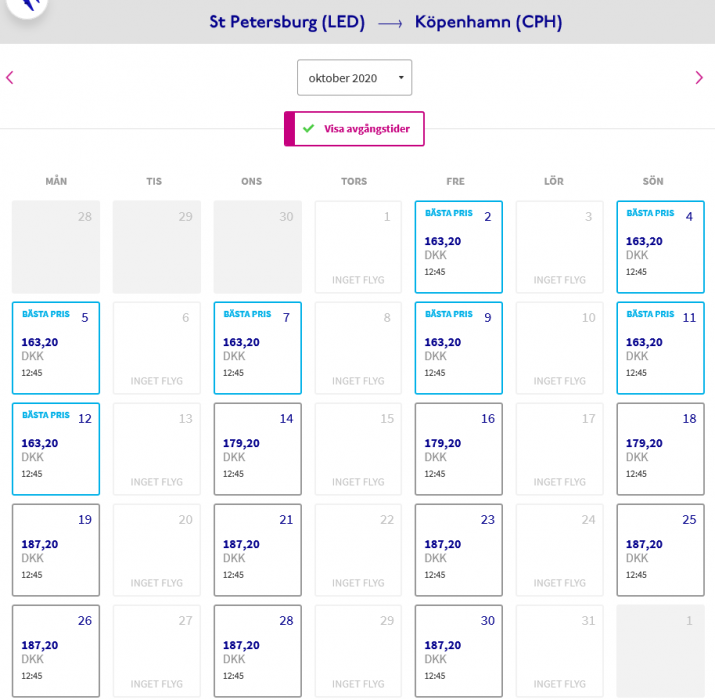Select October 4 best price flight

point(660,247)
